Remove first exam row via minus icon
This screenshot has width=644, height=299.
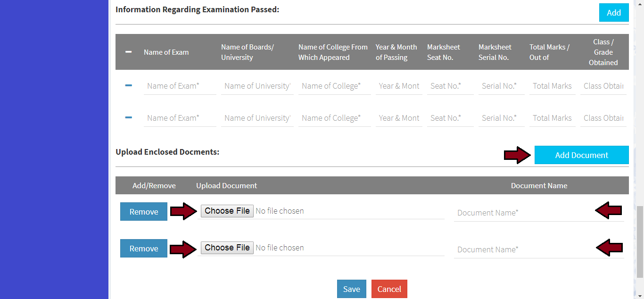pos(129,85)
